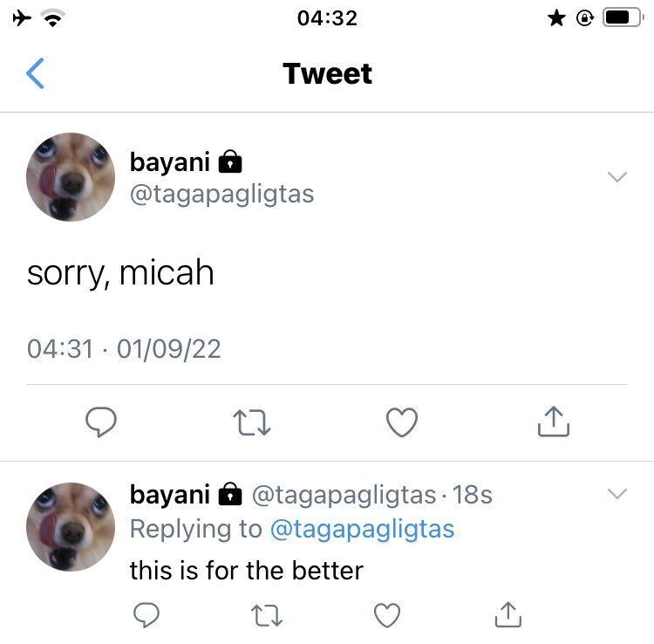Viewport: 654px width, 644px height.
Task: Reply to the "sorry, micah" tweet
Action: point(101,422)
